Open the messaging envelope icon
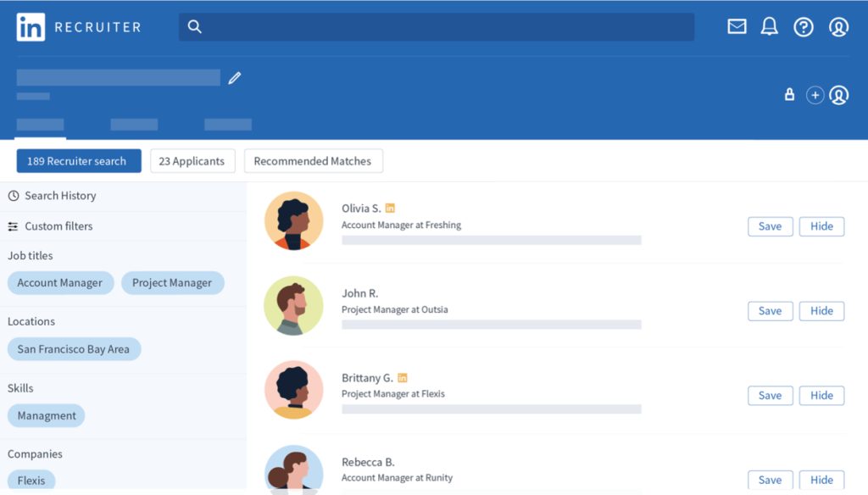868x495 pixels. [x=737, y=26]
